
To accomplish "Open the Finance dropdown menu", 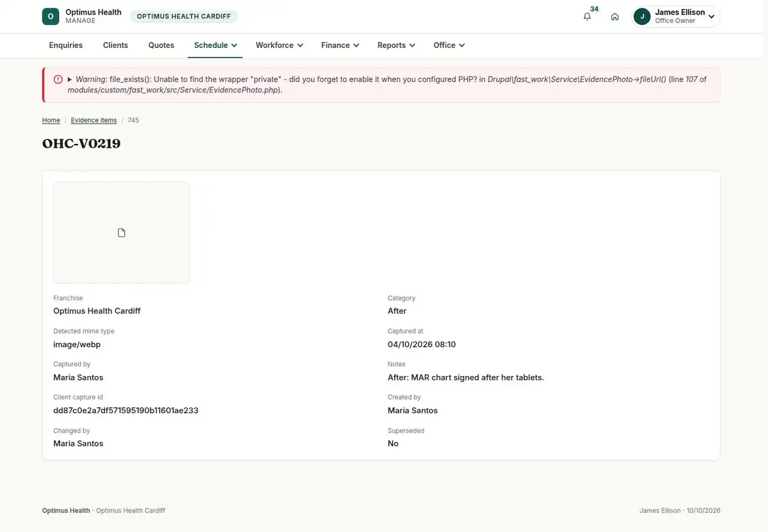I will 340,45.
